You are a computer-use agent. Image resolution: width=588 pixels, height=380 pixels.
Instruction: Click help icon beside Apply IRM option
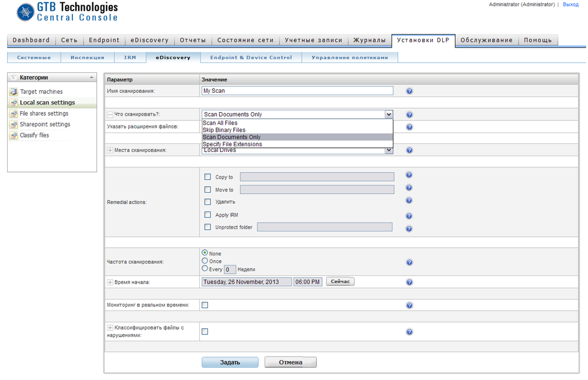pyautogui.click(x=409, y=216)
